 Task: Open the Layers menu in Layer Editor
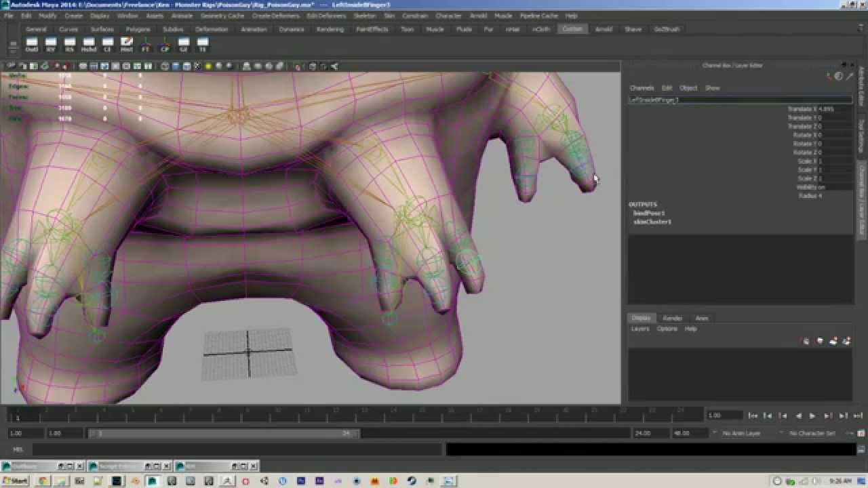tap(640, 329)
